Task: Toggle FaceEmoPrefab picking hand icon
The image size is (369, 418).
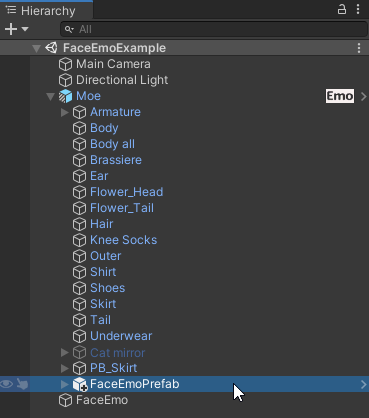Action: click(22, 384)
